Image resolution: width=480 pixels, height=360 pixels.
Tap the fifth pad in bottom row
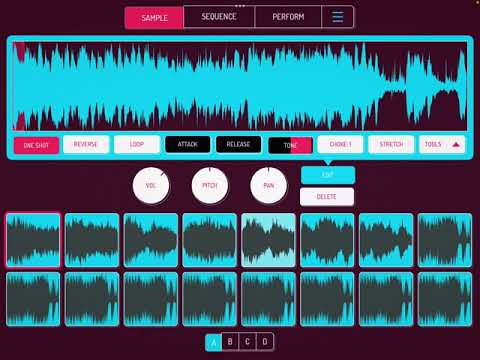click(x=268, y=299)
